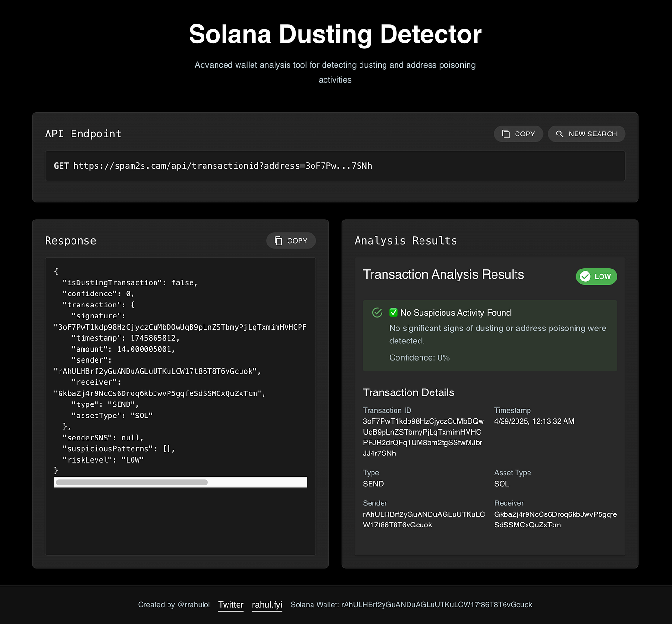Click the LOW risk badge checkmark icon
Screen dimensions: 672x624
click(585, 277)
